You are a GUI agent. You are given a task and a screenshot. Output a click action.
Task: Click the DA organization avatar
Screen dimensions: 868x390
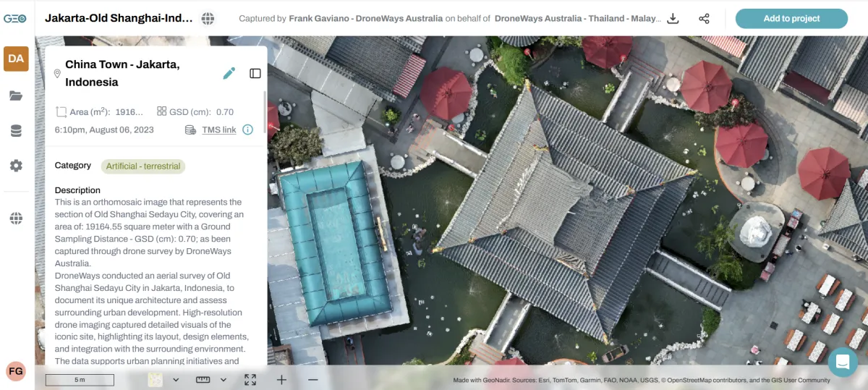coord(16,59)
